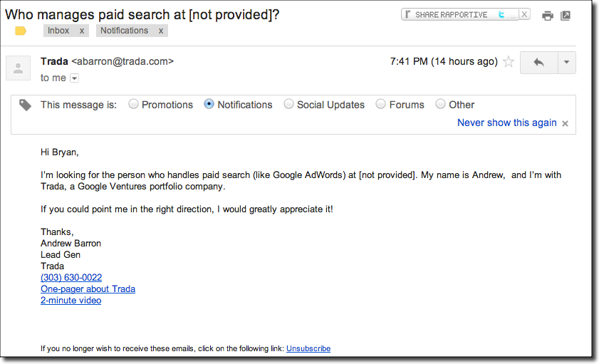The width and height of the screenshot is (599, 364).
Task: Remove the Notifications label via its x
Action: click(161, 31)
